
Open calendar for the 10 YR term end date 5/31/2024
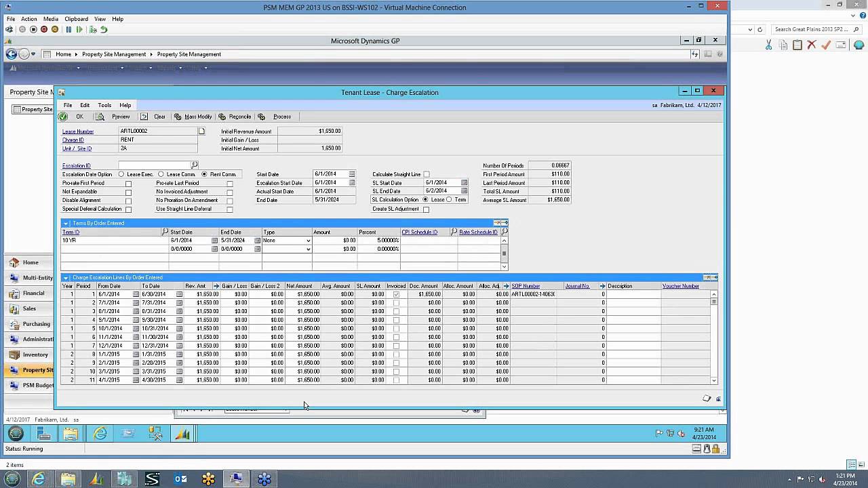tap(258, 241)
